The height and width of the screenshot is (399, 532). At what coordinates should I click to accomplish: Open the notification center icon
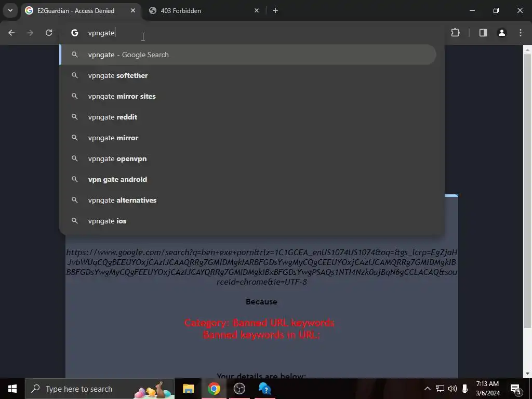515,389
